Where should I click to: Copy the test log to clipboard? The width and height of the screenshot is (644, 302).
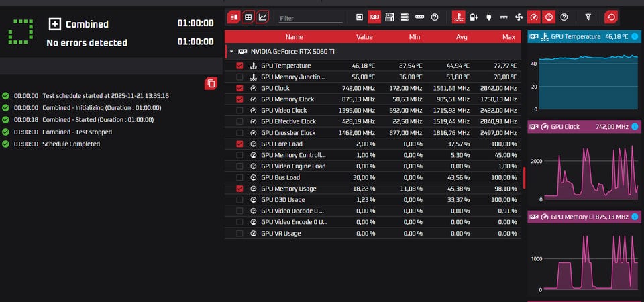point(211,83)
